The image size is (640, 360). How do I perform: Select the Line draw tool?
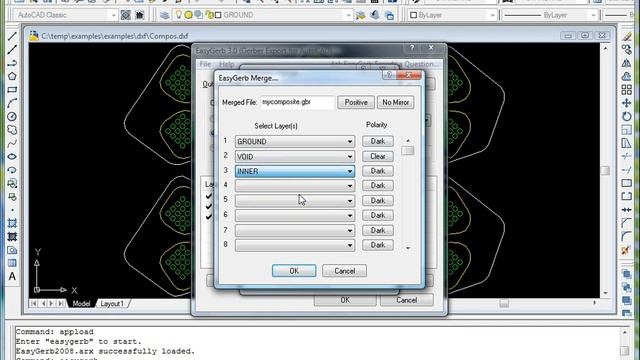point(12,36)
